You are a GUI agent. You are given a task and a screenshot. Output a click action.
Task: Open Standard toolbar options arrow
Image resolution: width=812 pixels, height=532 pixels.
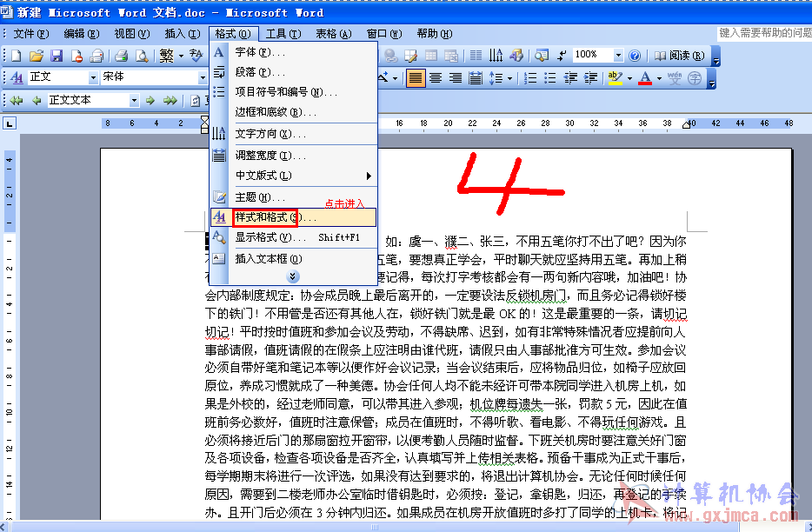(x=716, y=56)
